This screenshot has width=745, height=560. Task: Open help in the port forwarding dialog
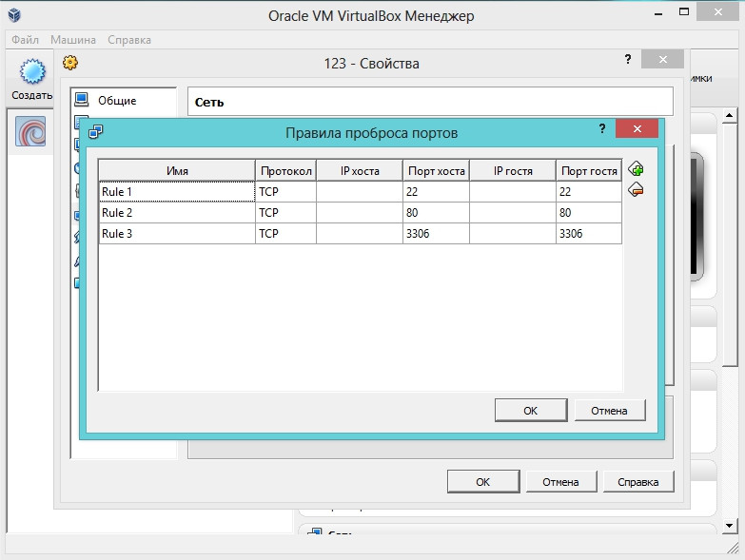click(602, 128)
